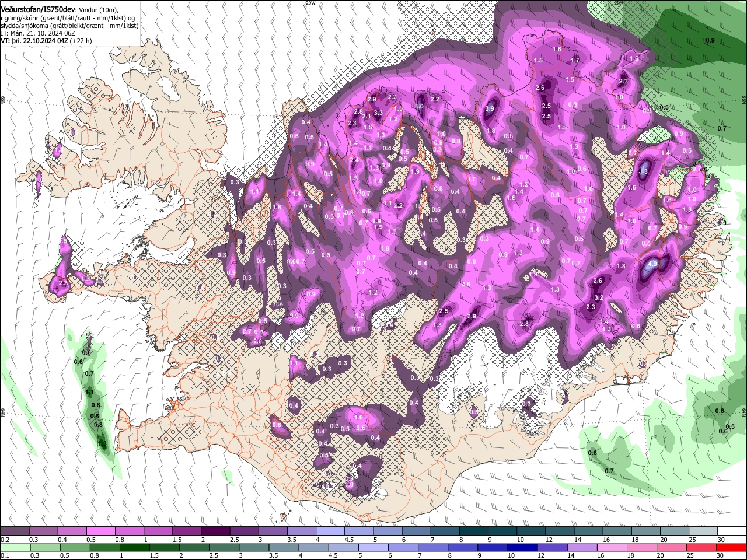Pick lower scale swatch between 25 and 30
This screenshot has width=747, height=560.
[x=702, y=548]
